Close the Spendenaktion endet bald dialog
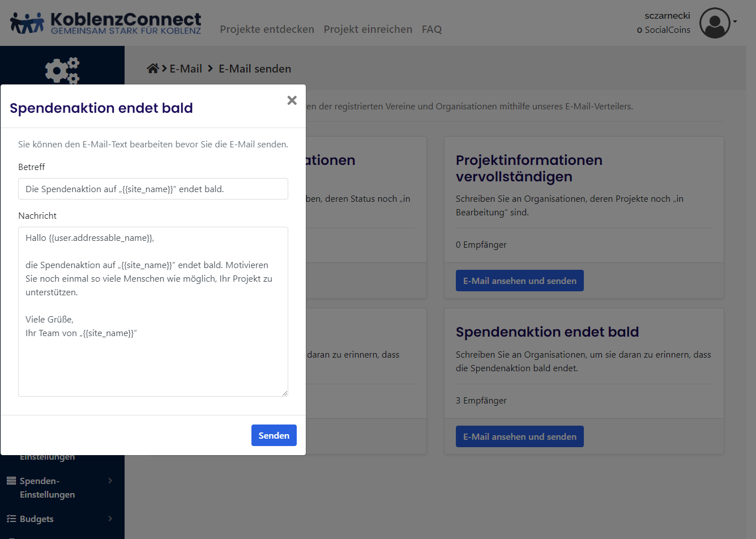The image size is (756, 539). (292, 100)
